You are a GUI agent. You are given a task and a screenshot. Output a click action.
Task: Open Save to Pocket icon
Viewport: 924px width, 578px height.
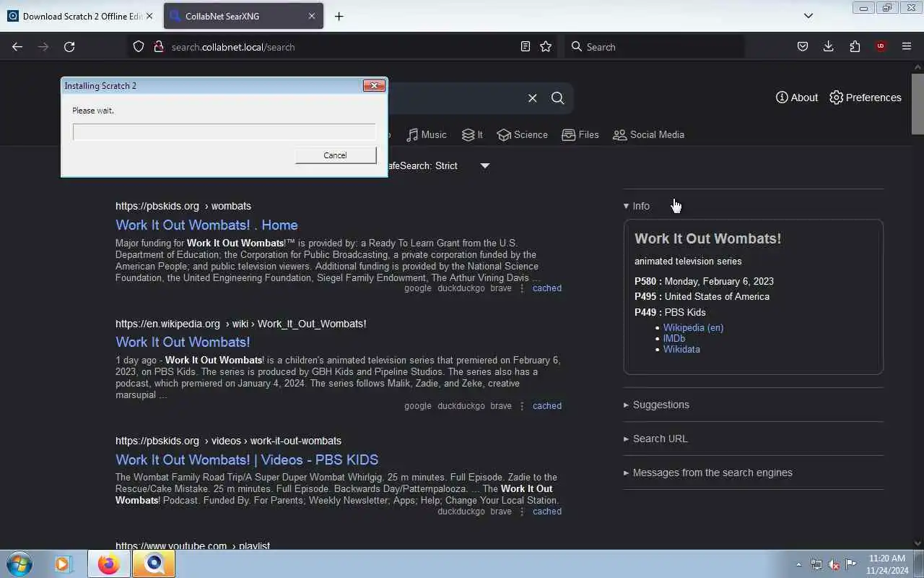click(803, 47)
